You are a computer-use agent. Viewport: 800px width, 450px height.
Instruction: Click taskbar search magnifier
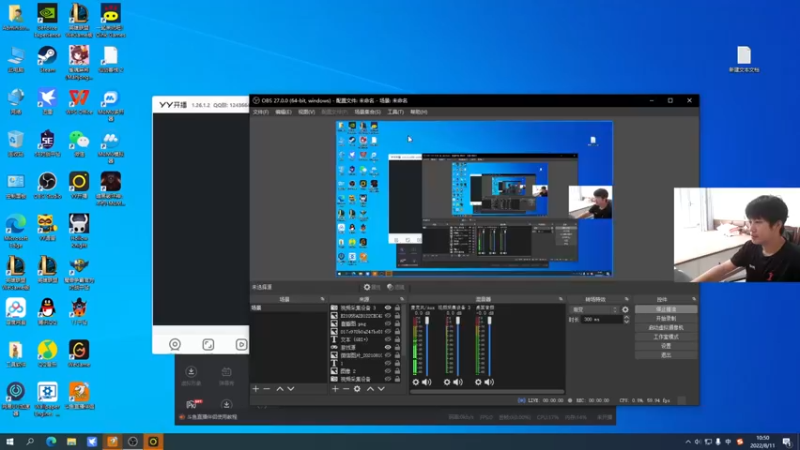(x=30, y=442)
